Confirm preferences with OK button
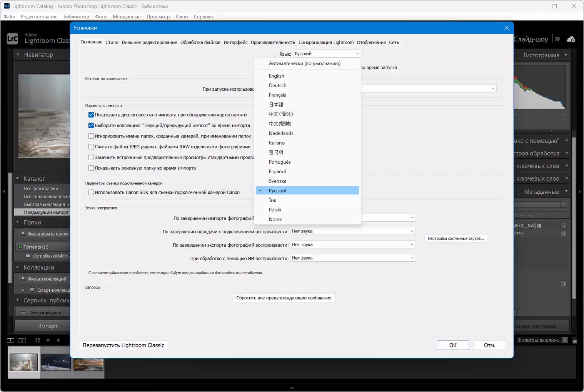 click(x=453, y=345)
